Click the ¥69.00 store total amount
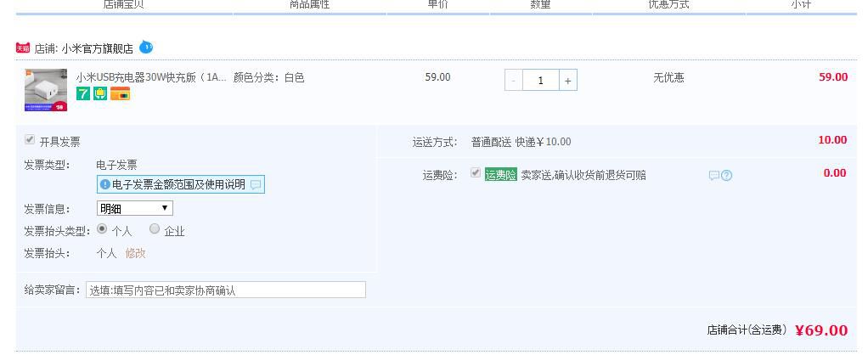The height and width of the screenshot is (355, 868). pos(821,330)
